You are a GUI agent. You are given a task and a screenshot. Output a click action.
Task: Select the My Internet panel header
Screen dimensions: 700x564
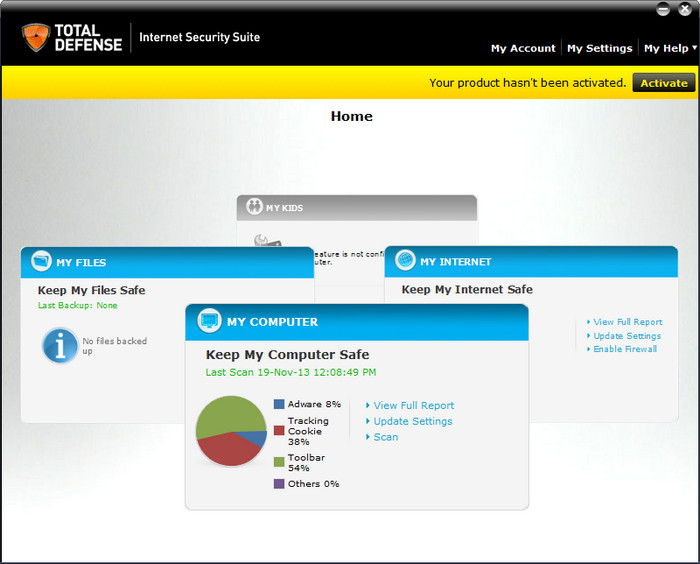[x=531, y=261]
